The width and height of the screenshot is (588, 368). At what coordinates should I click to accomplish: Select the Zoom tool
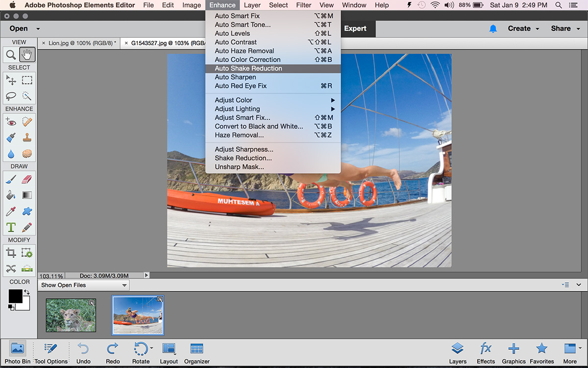coord(11,54)
